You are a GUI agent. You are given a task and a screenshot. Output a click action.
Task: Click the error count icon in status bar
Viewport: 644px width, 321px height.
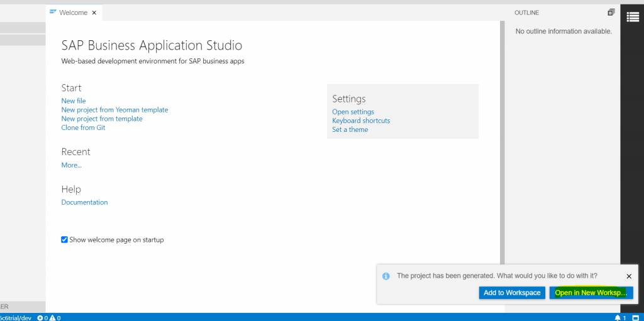pos(40,318)
